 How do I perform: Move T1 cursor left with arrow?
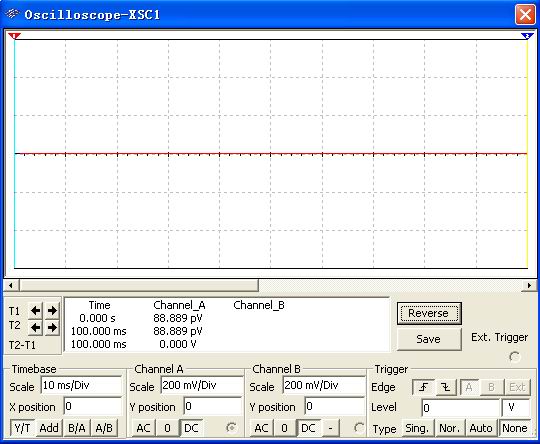[x=35, y=311]
